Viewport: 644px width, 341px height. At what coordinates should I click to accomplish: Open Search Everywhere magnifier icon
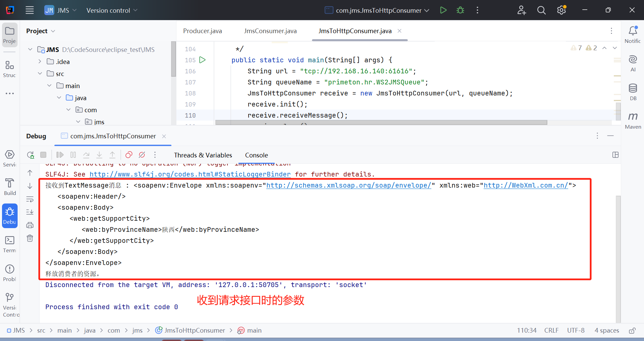pyautogui.click(x=541, y=10)
